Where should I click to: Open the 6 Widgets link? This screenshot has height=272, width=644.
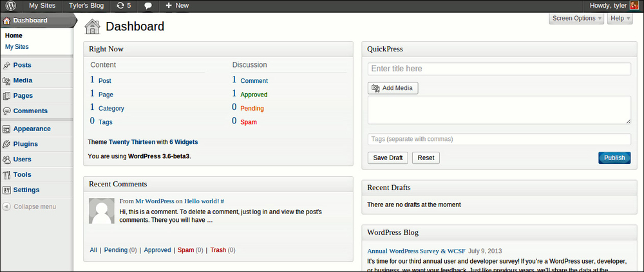(184, 142)
